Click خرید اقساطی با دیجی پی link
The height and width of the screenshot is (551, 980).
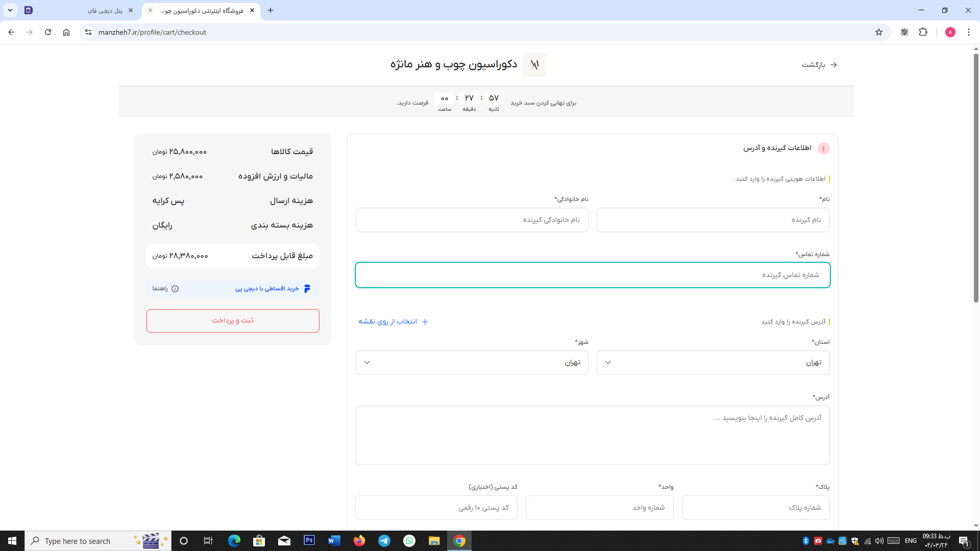(x=267, y=289)
